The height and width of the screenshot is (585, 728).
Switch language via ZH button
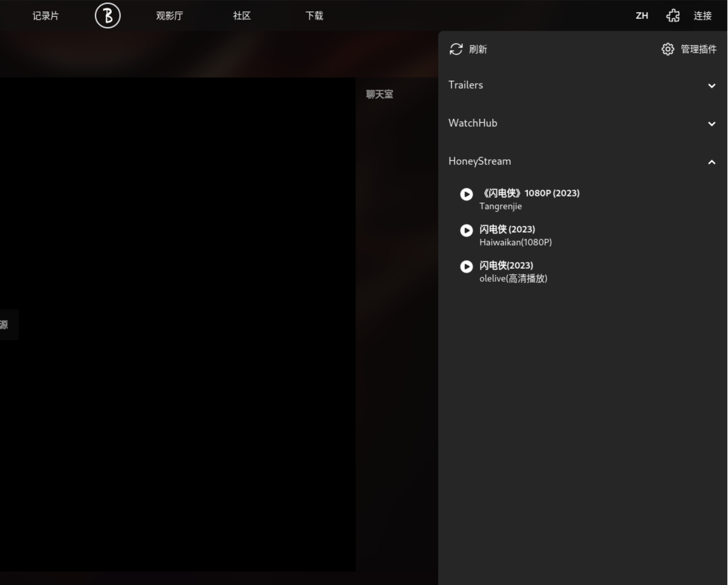tap(642, 16)
